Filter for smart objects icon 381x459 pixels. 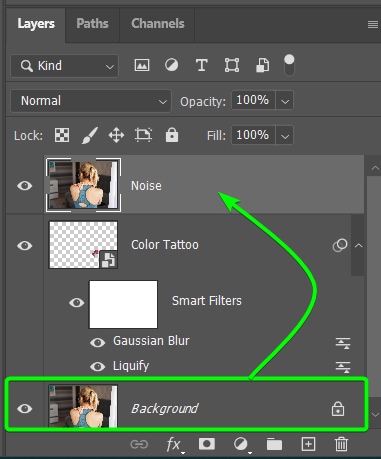click(x=262, y=65)
